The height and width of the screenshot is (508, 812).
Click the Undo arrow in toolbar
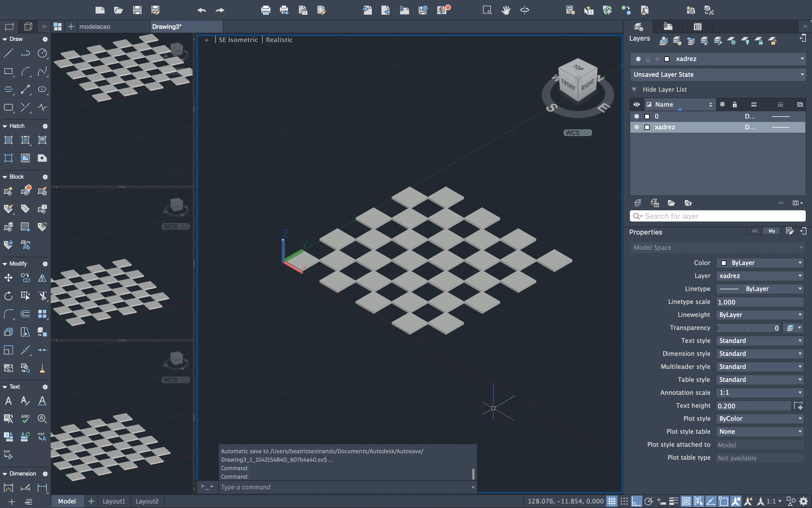click(202, 10)
